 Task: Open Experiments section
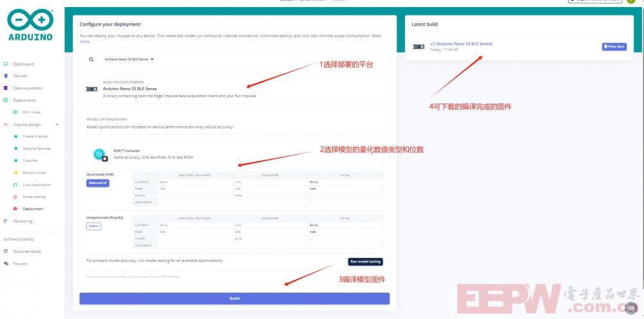(x=24, y=100)
